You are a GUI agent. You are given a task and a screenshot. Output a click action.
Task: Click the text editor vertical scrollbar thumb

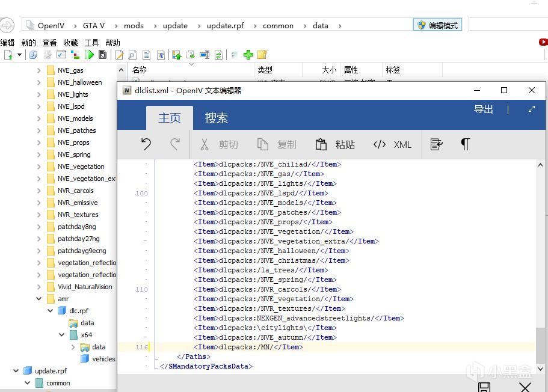pos(540,346)
